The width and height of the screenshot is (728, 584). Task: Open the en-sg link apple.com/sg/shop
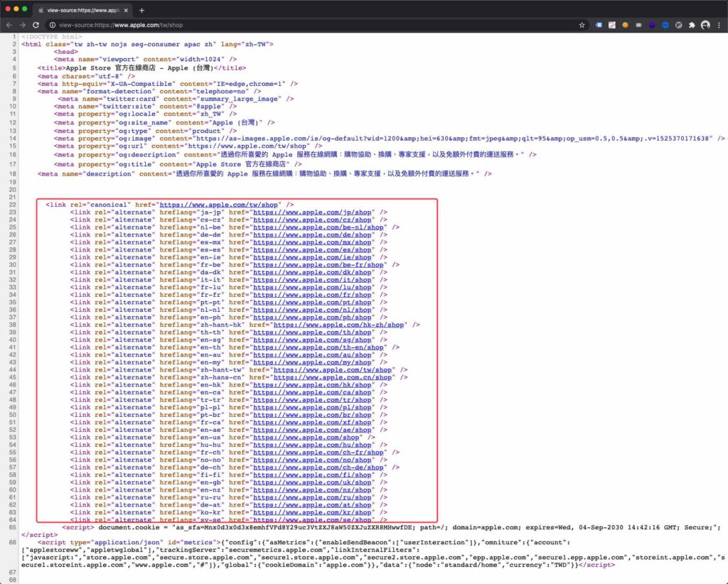[x=312, y=340]
